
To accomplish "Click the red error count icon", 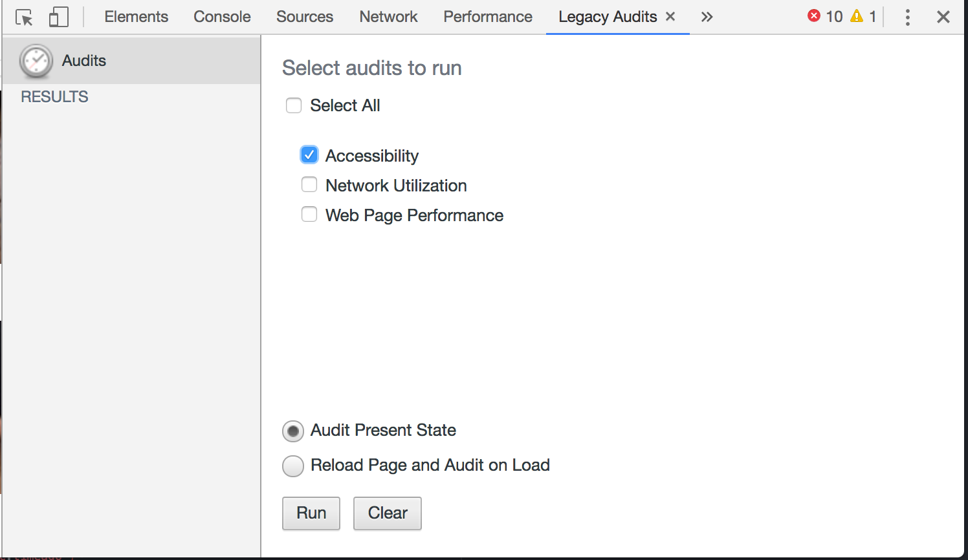I will click(814, 16).
